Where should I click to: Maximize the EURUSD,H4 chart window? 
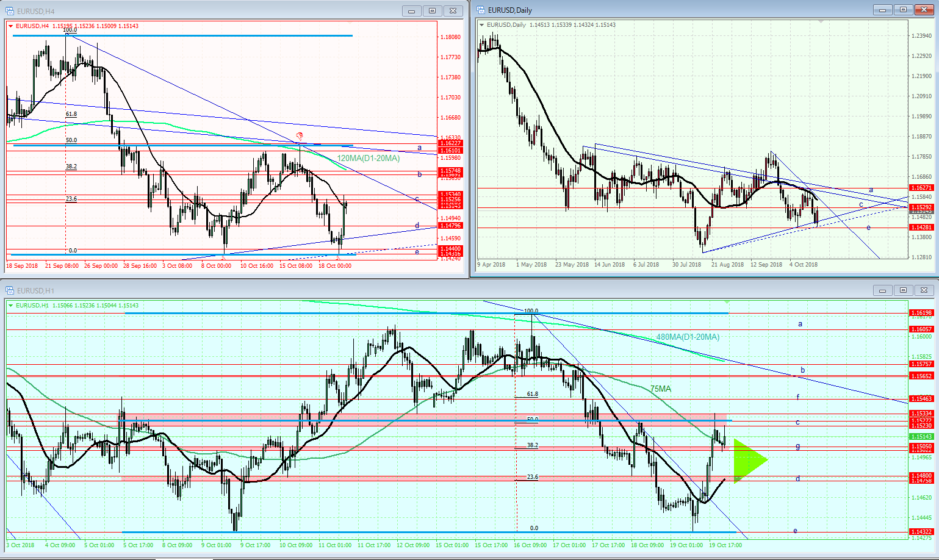432,11
